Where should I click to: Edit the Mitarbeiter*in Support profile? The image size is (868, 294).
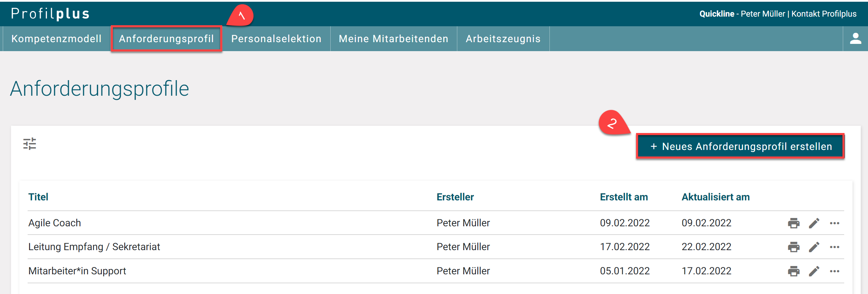[814, 271]
